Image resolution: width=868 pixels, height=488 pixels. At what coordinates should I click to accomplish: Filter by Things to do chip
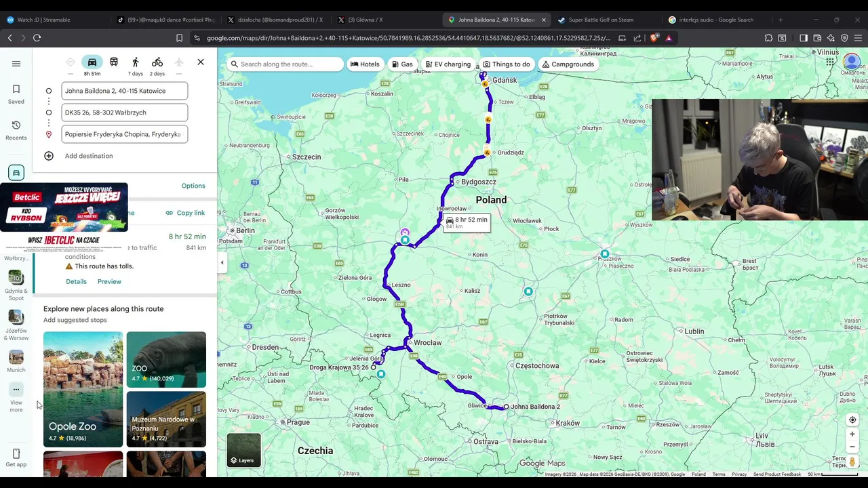pos(507,64)
